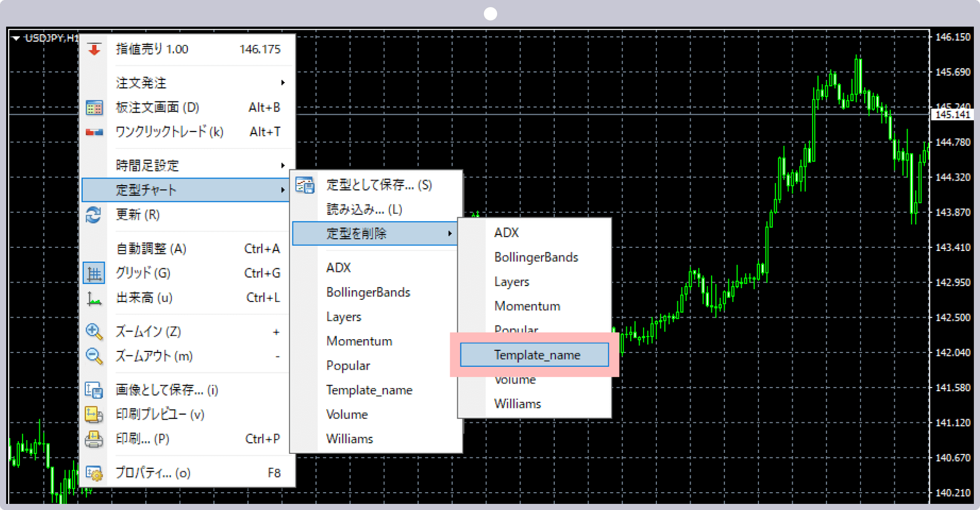Click the printer icon for 印刷

[x=94, y=439]
